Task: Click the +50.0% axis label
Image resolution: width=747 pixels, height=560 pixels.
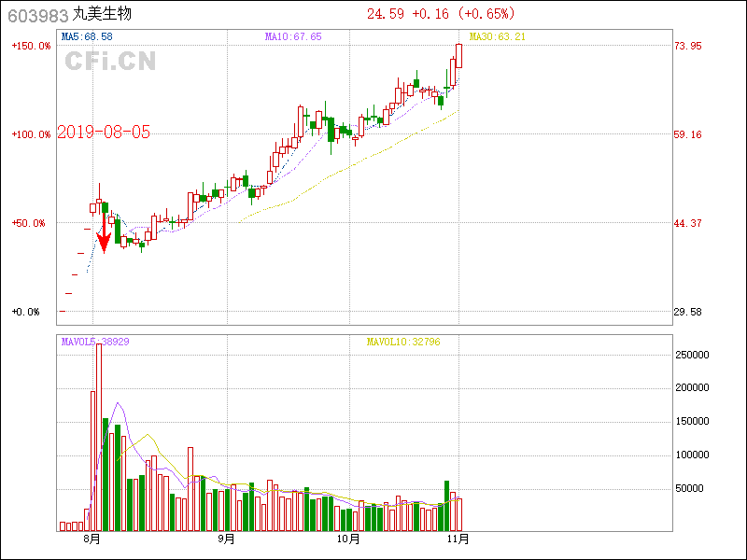Action: (x=29, y=223)
